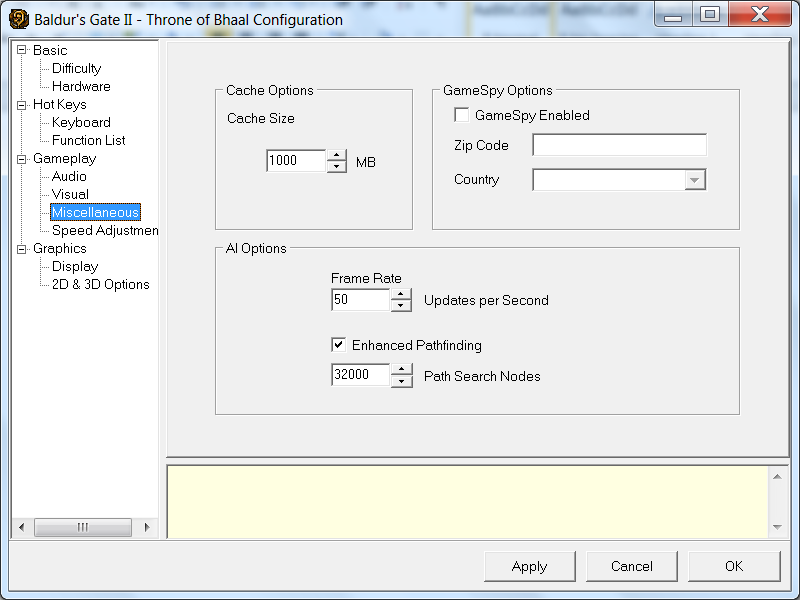800x600 pixels.
Task: Go to Keyboard hot keys settings
Action: coord(81,122)
